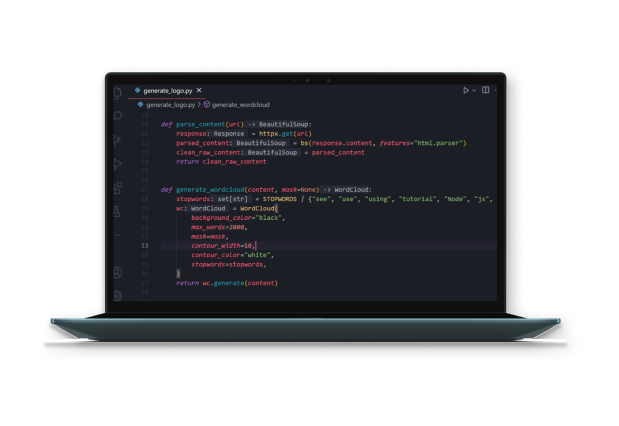Click generate_wordcloud breadcrumb symbol

click(240, 105)
